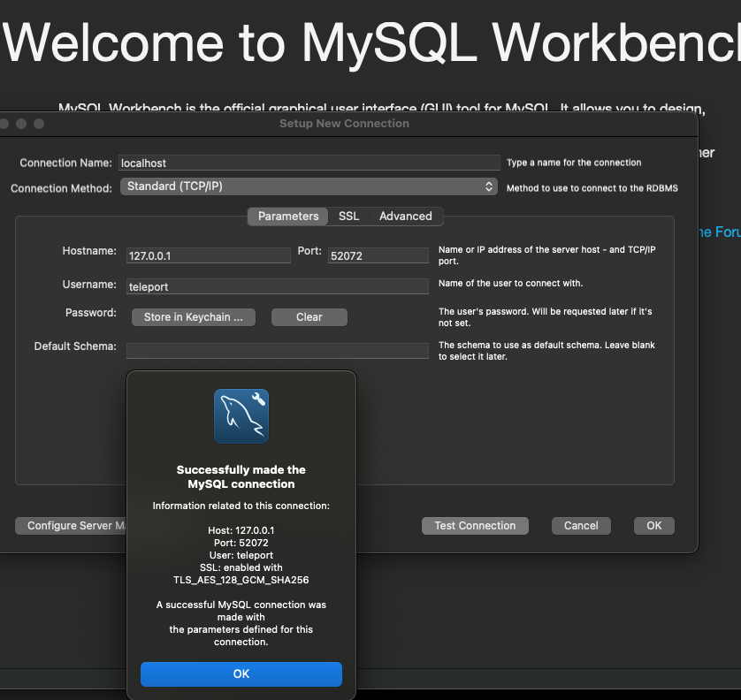Click the 'Host: 127.0.0.1' info line
Screen dimensions: 741x700
click(x=241, y=530)
